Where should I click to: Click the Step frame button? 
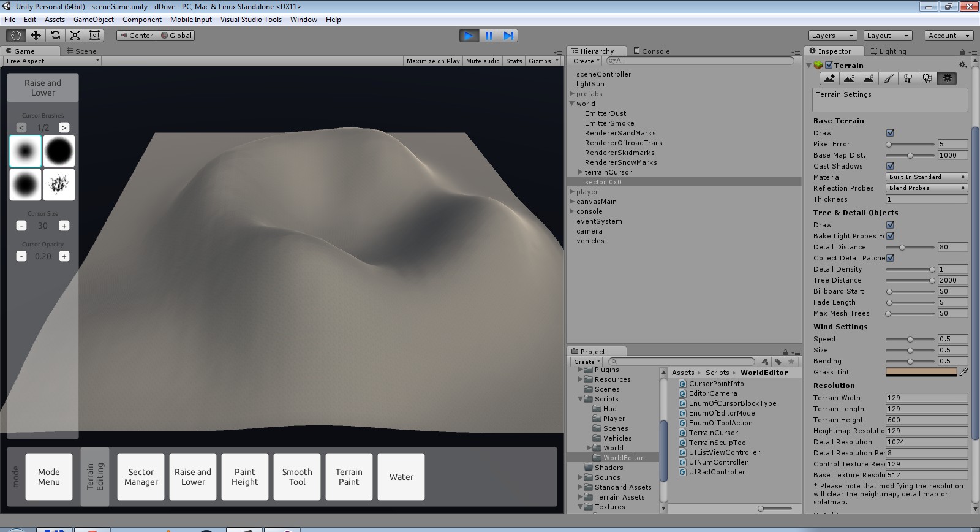click(x=508, y=36)
